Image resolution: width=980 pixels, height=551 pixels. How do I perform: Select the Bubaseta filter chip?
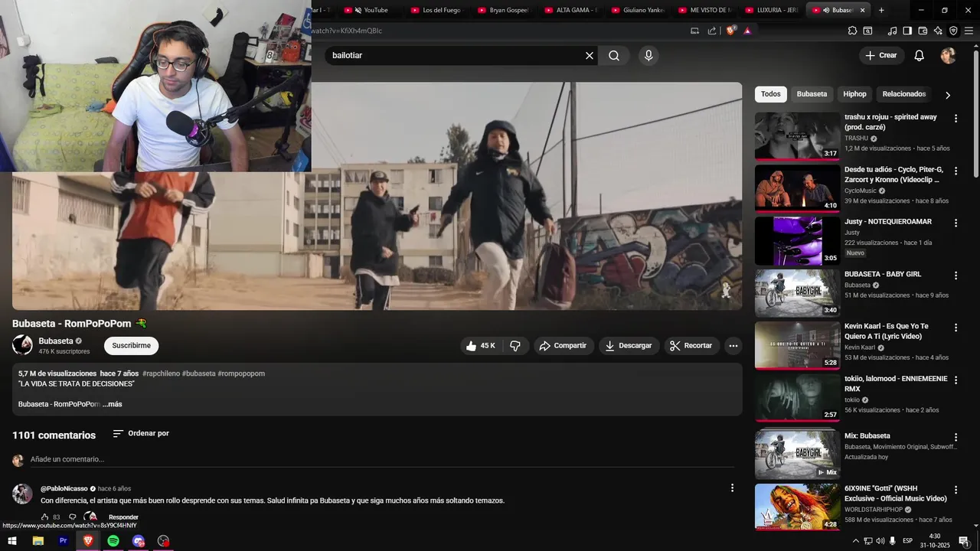pos(812,94)
